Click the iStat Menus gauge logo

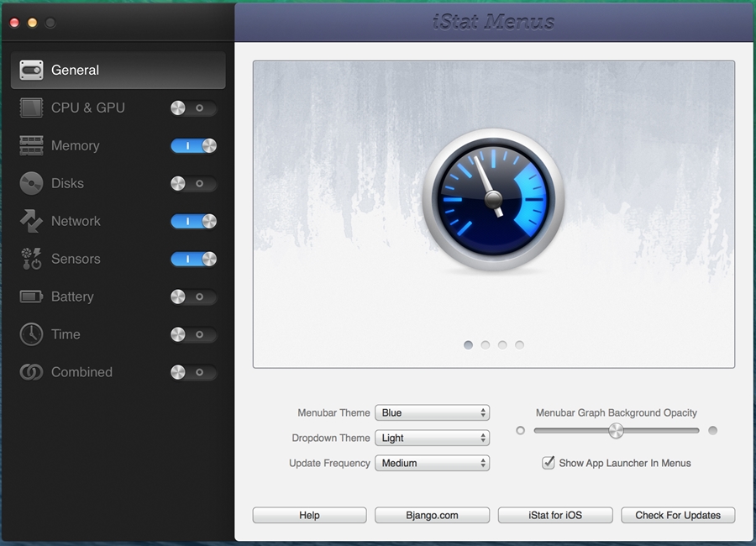(493, 199)
